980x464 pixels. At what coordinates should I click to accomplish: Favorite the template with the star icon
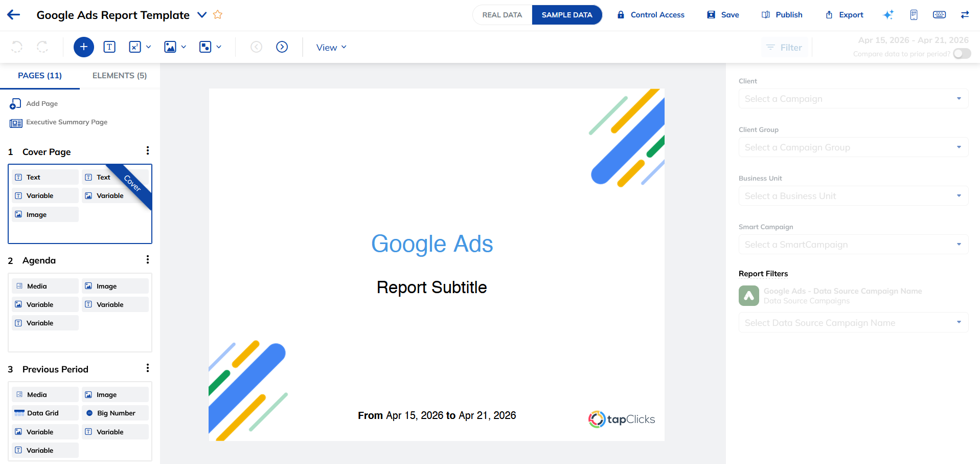[x=218, y=15]
